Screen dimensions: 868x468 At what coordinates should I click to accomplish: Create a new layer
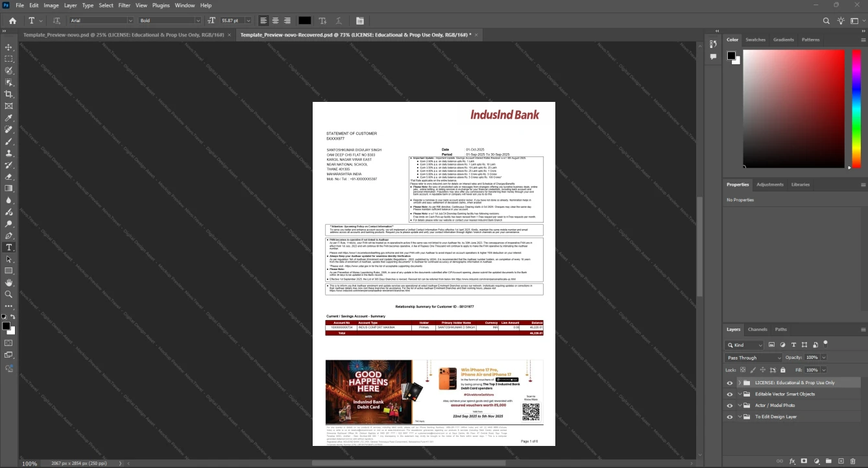839,461
